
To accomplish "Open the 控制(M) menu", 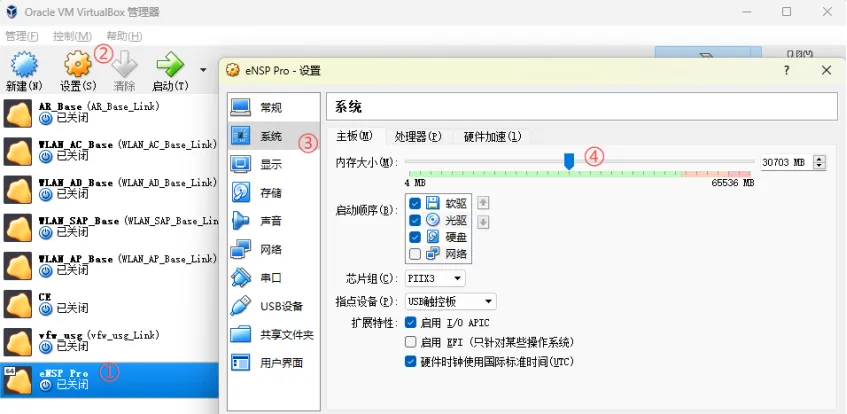I will point(72,36).
